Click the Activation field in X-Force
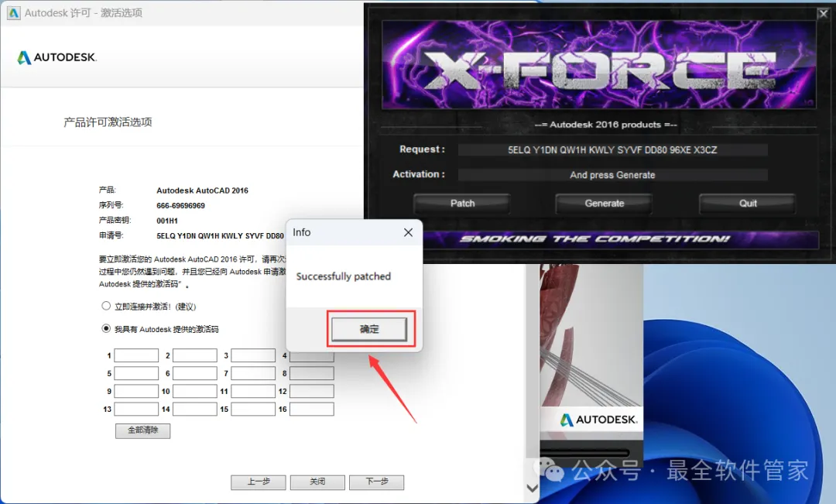 tap(612, 175)
